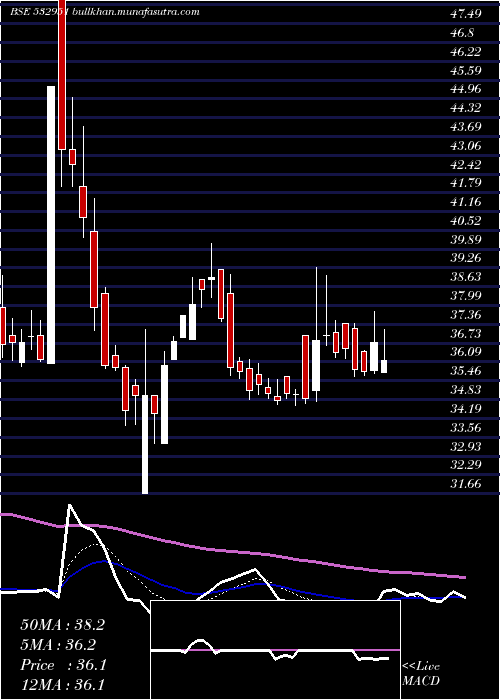Click the 32.29 price axis label
Screen dimensions: 500x700
(x=466, y=465)
